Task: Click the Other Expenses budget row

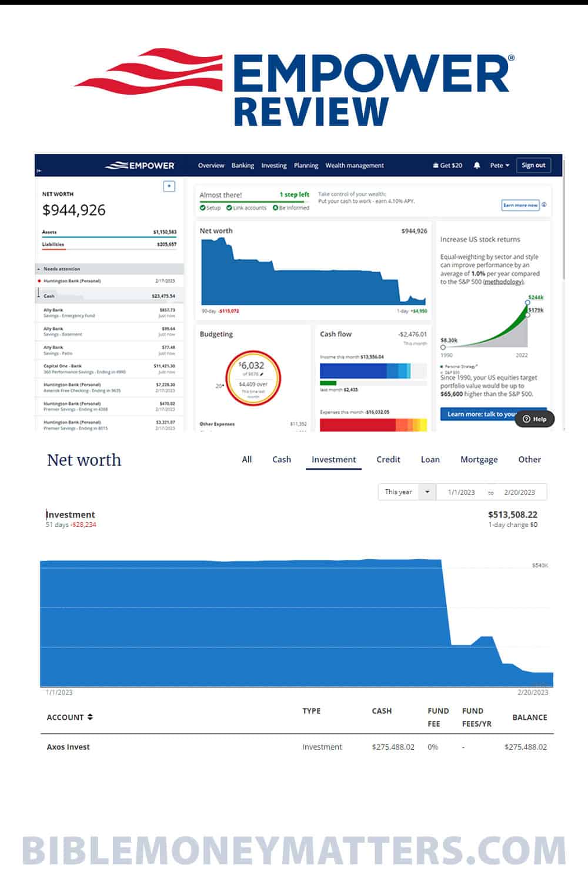Action: coord(253,424)
